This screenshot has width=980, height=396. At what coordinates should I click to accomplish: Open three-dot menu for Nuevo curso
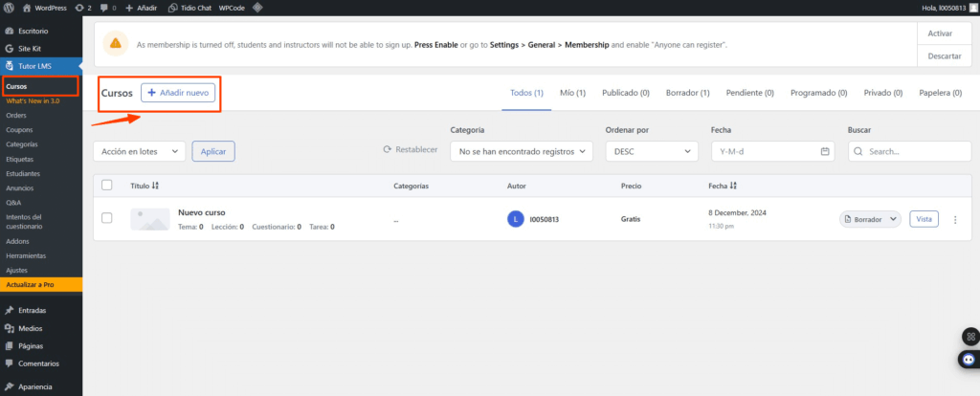coord(955,220)
